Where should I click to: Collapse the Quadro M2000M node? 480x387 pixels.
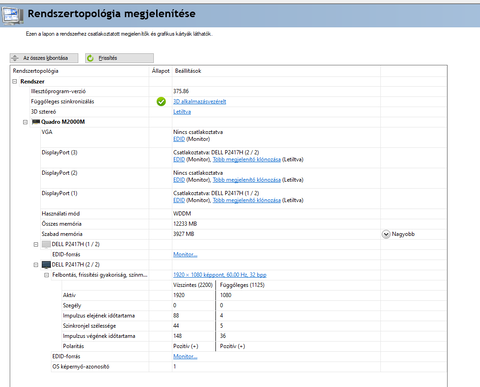25,122
